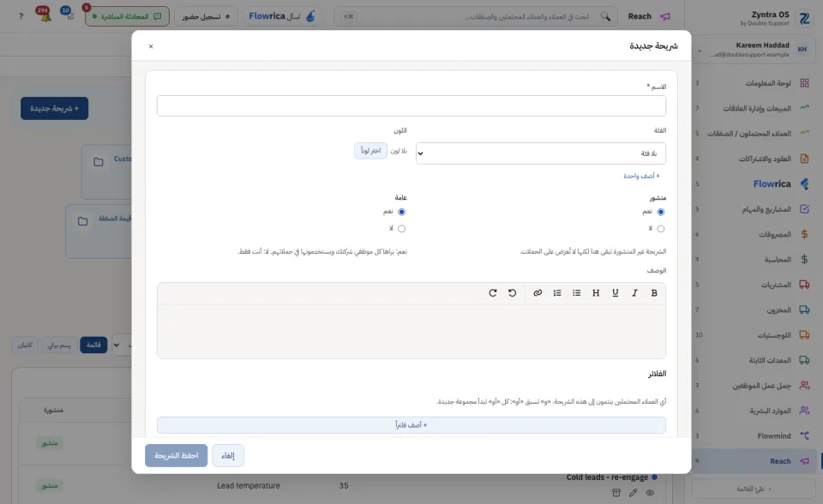Click the Zyntra OS logo
Viewport: 823px width, 504px height.
(804, 18)
